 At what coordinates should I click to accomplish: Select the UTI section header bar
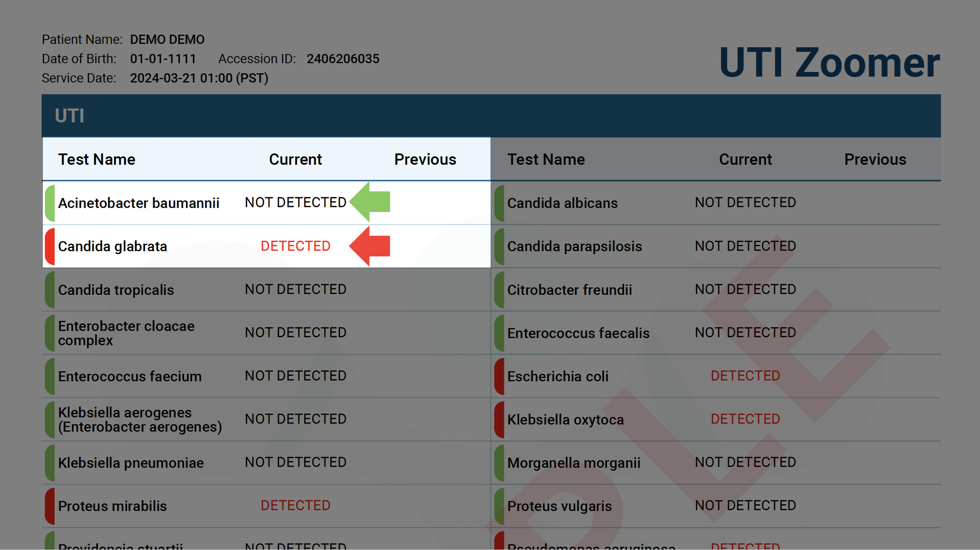[x=491, y=116]
